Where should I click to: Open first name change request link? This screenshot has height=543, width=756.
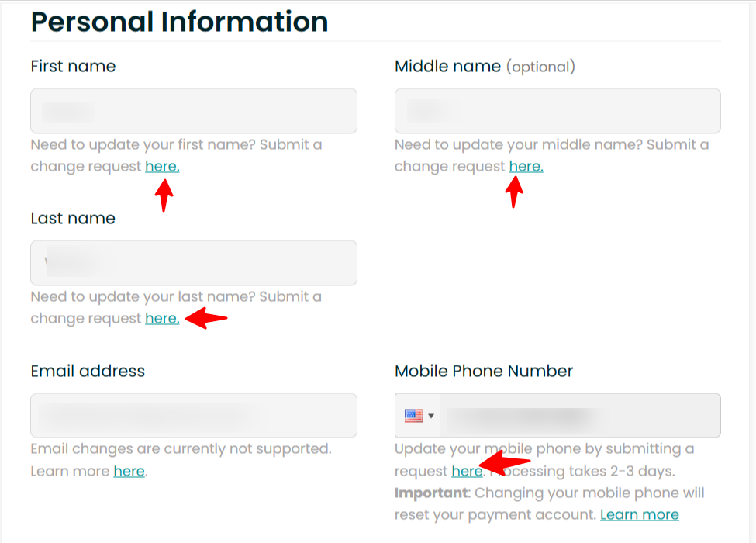tap(162, 167)
